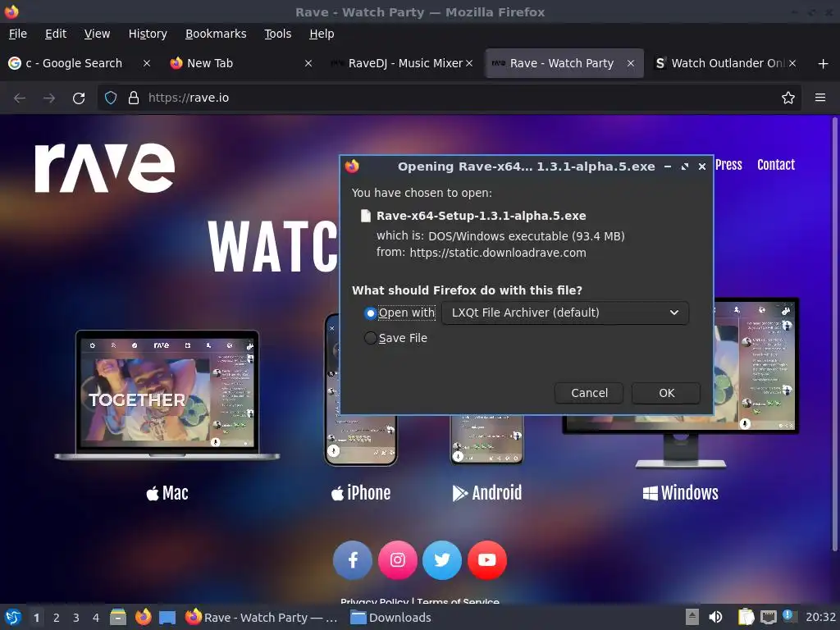Switch to desktop 2 in pager
The width and height of the screenshot is (840, 630).
click(x=57, y=618)
